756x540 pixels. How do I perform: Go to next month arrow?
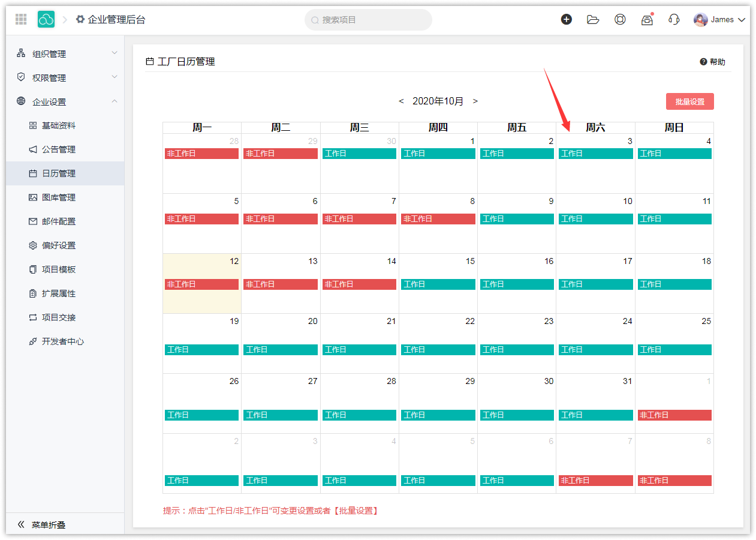[475, 101]
